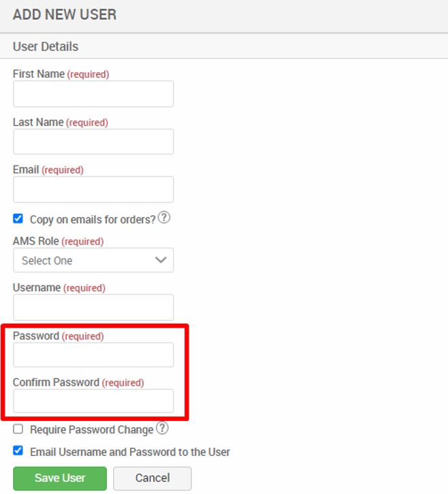
Task: Toggle Email Username and Password to User
Action: click(18, 450)
